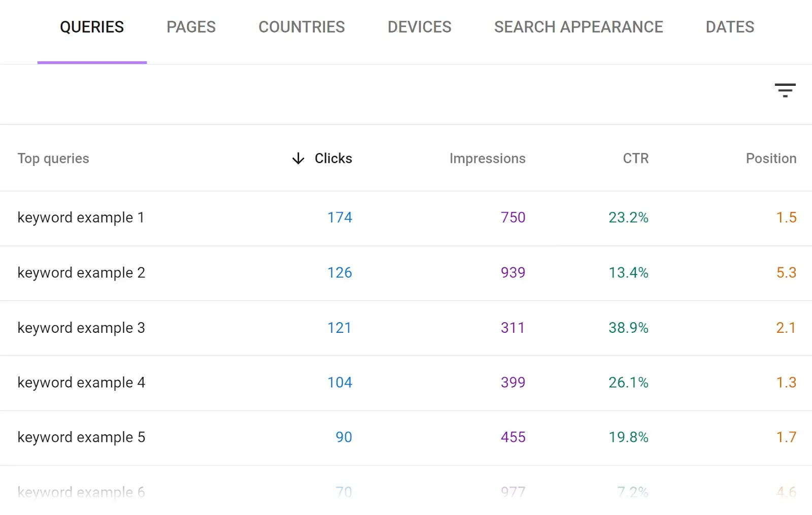
Task: Sort the table by Impressions column
Action: [x=487, y=158]
